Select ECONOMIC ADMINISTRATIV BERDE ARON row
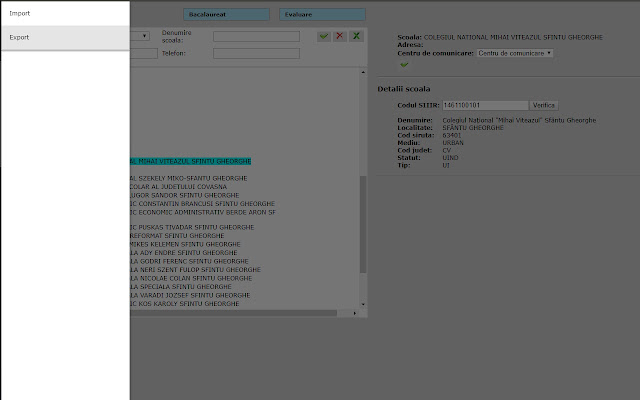The height and width of the screenshot is (400, 640). (x=203, y=212)
